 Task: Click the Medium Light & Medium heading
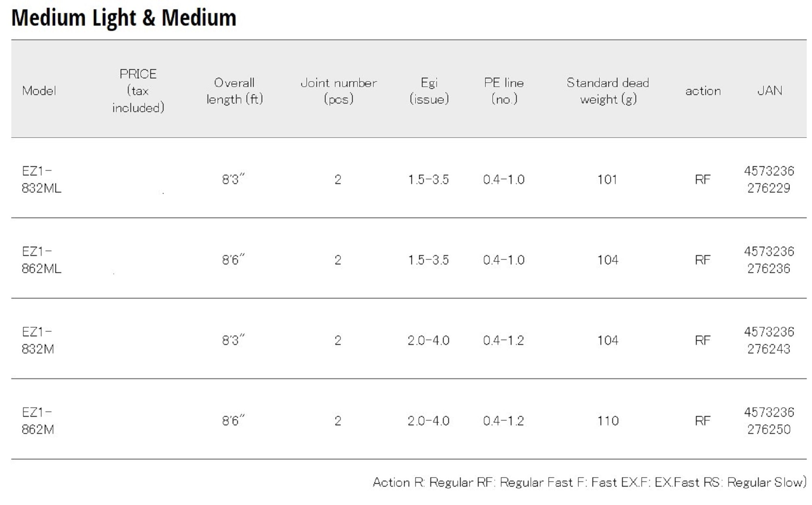124,18
